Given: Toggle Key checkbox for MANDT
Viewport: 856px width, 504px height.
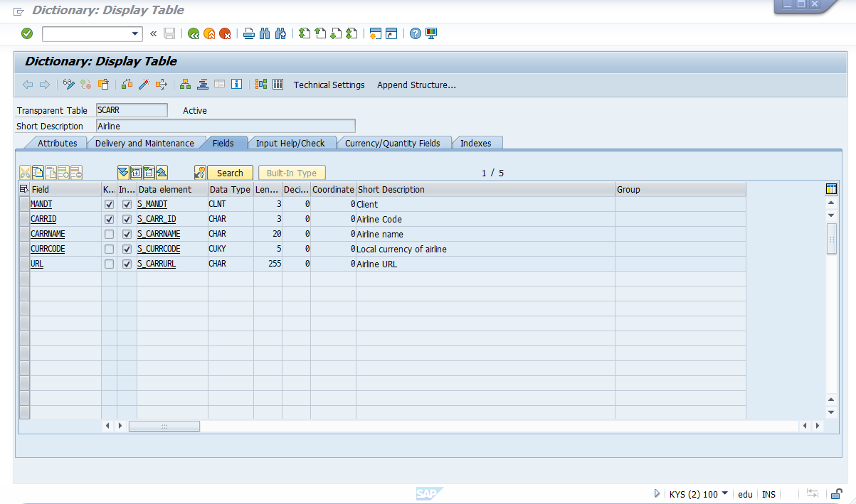Looking at the screenshot, I should [x=109, y=204].
